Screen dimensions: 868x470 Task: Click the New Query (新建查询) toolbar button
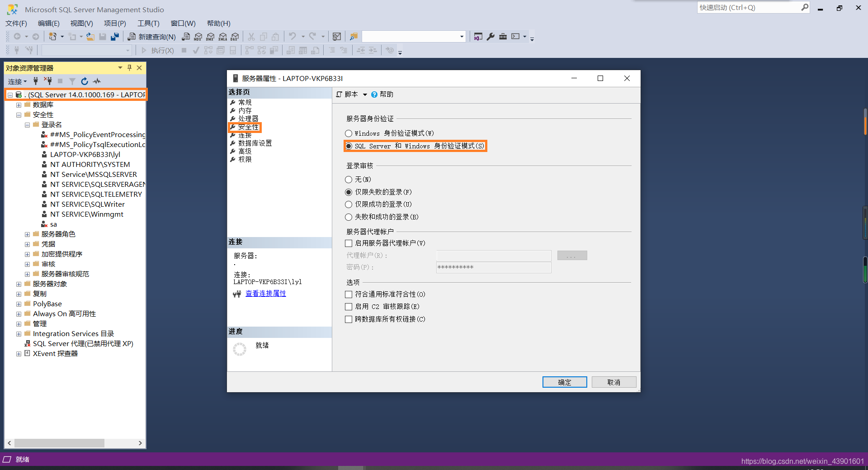(x=152, y=37)
